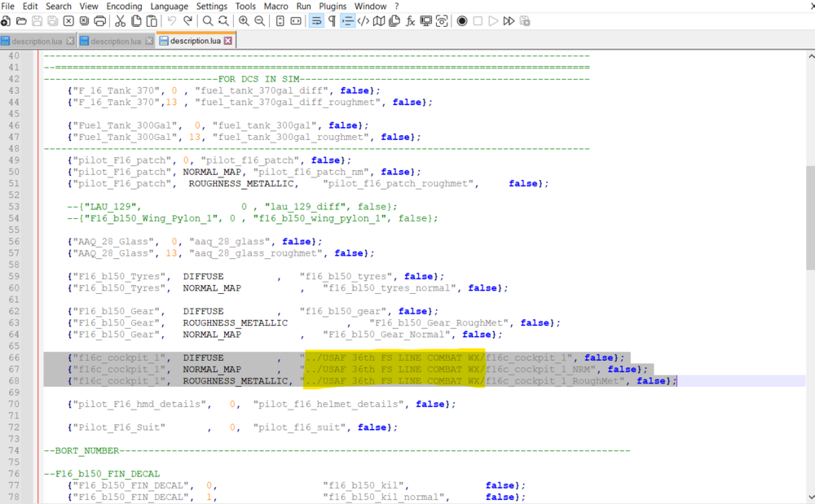Image resolution: width=815 pixels, height=504 pixels.
Task: Toggle Word Wrap in toolbar
Action: point(316,21)
